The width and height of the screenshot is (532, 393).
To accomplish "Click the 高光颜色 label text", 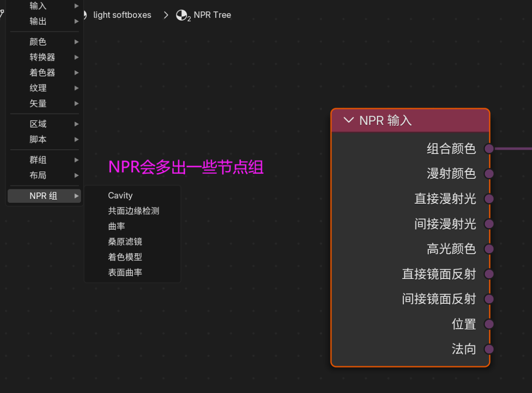I will tap(451, 249).
